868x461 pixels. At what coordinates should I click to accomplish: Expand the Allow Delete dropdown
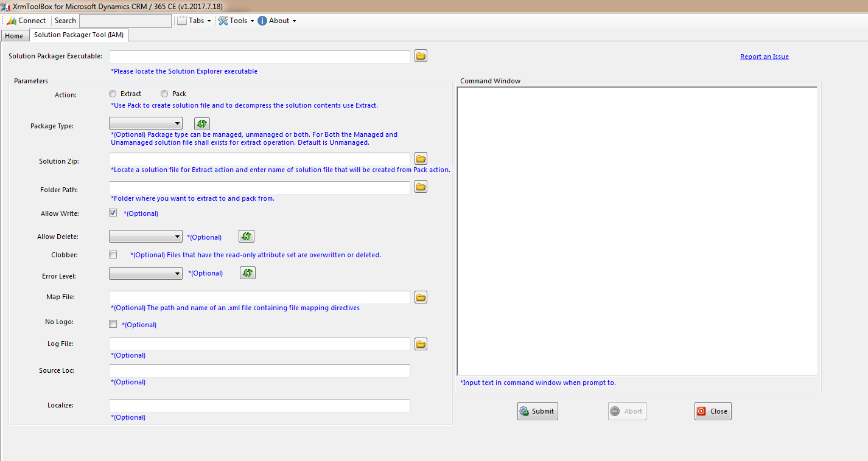pyautogui.click(x=145, y=237)
